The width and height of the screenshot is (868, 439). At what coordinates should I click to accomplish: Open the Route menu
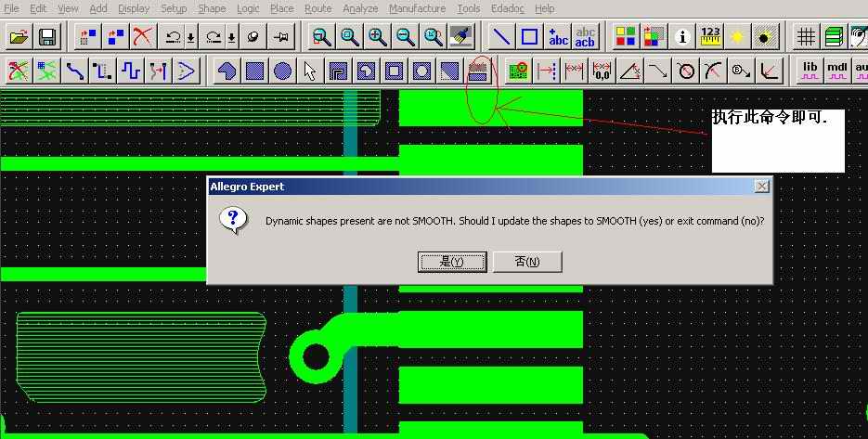point(318,8)
